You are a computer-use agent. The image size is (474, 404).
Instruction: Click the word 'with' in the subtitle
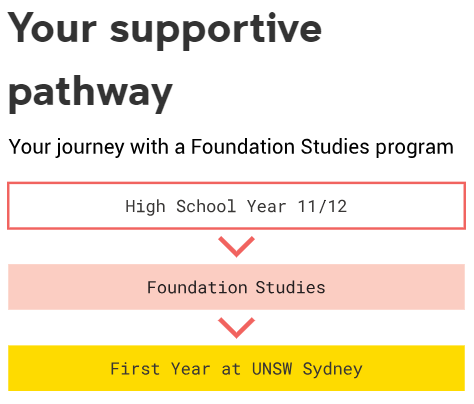pos(149,147)
